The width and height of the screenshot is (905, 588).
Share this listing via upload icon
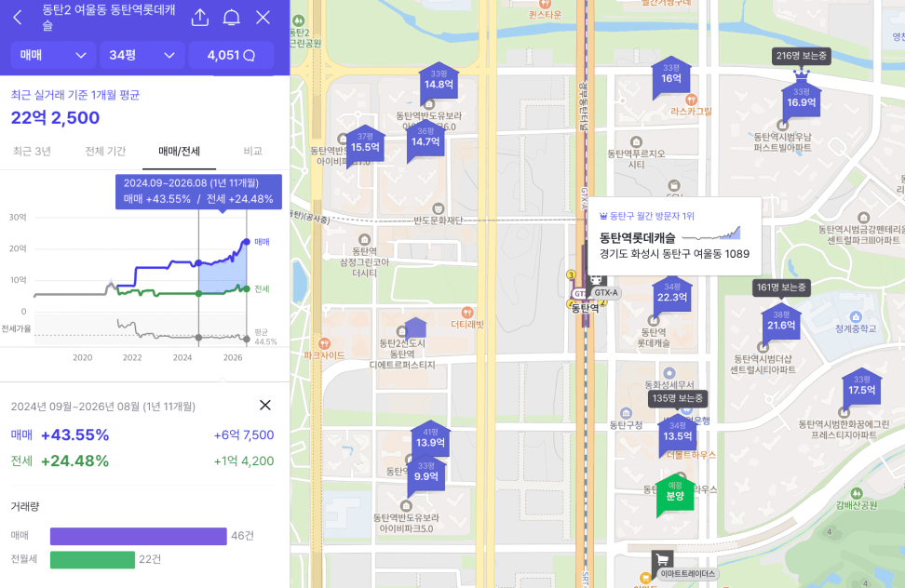click(x=199, y=18)
